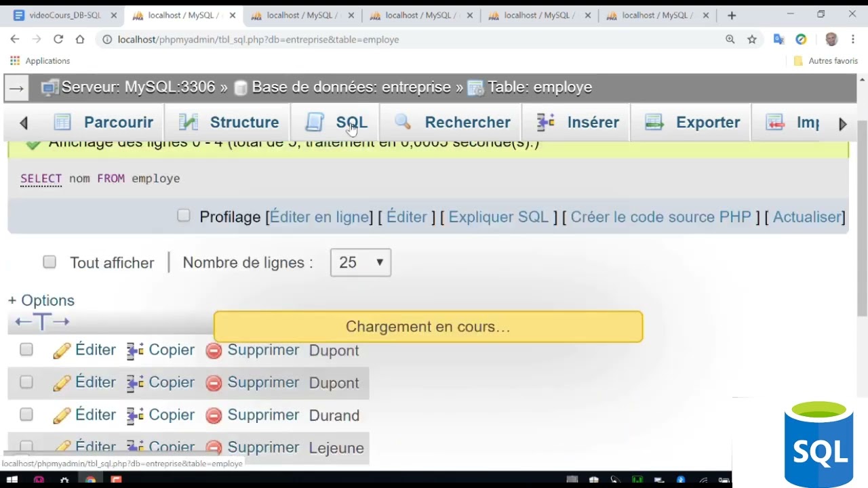The image size is (868, 488).
Task: Click the Expliquer SQL link
Action: point(498,217)
